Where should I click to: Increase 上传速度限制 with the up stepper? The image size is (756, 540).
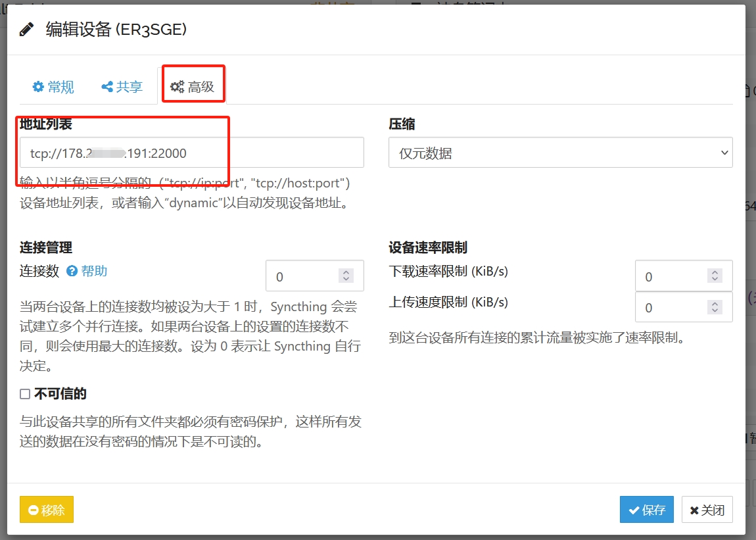pyautogui.click(x=715, y=303)
